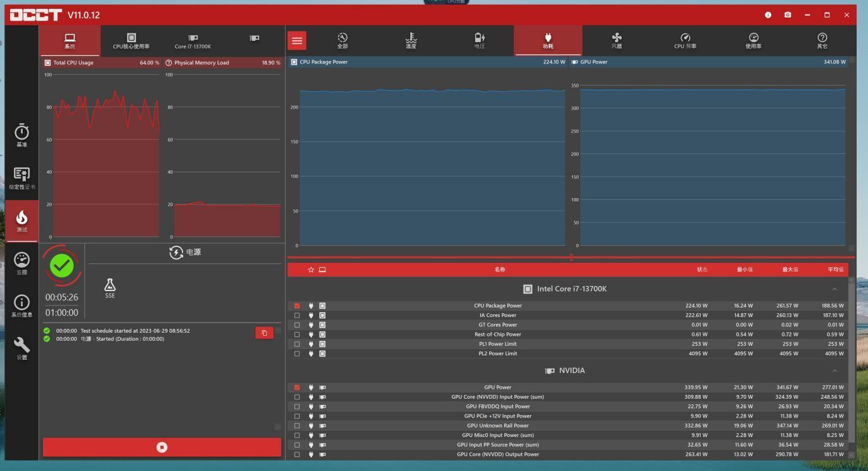The image size is (868, 471).
Task: Check the GT Cores Power checkbox
Action: (297, 325)
